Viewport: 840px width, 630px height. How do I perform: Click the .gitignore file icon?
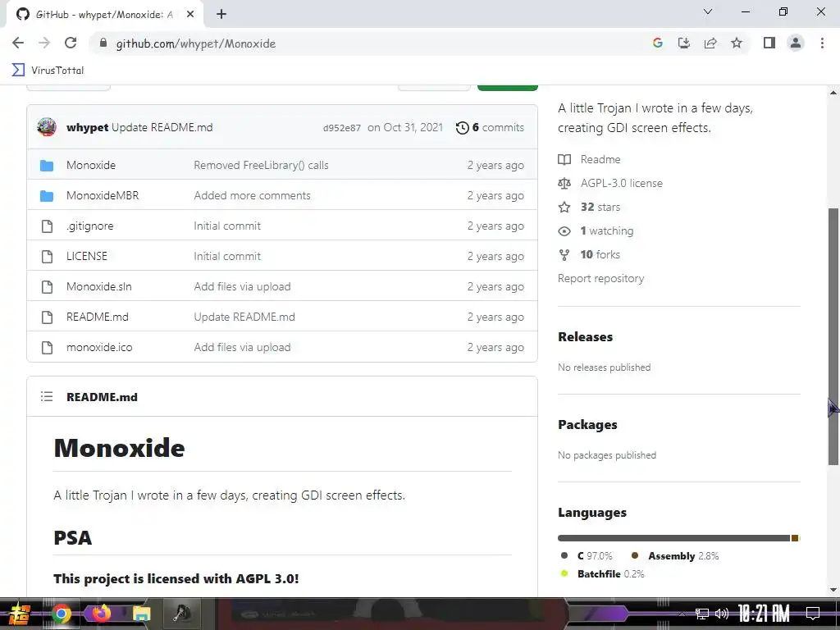tap(47, 226)
